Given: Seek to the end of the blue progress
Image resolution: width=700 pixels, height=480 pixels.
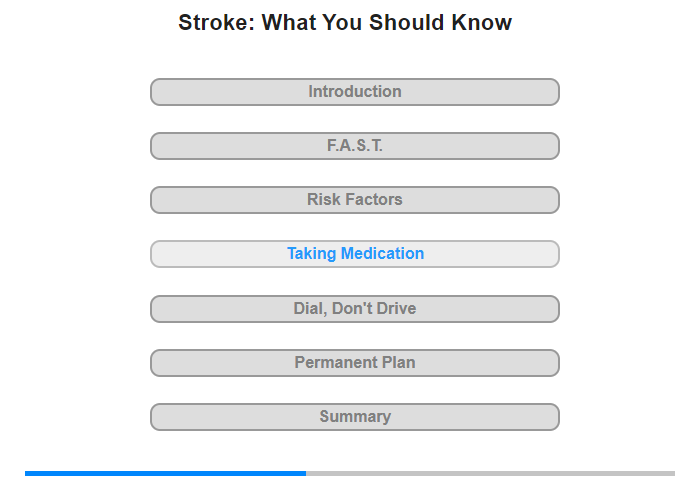Looking at the screenshot, I should (x=305, y=473).
